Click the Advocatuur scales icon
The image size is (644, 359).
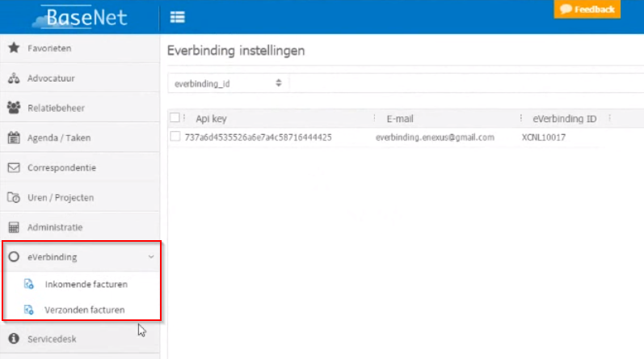(14, 78)
